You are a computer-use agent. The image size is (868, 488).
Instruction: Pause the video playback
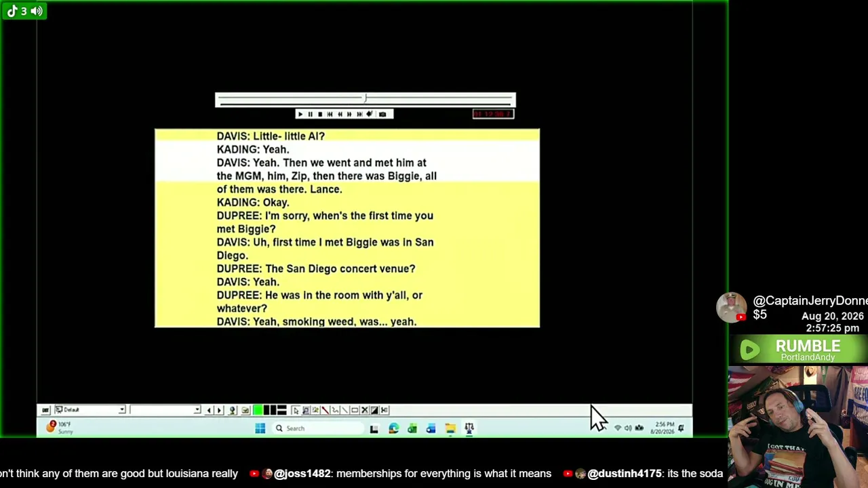(310, 114)
